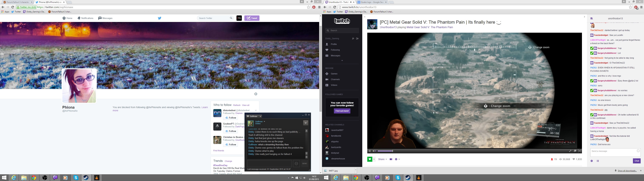Toggle theater mode icon under video

[x=391, y=159]
